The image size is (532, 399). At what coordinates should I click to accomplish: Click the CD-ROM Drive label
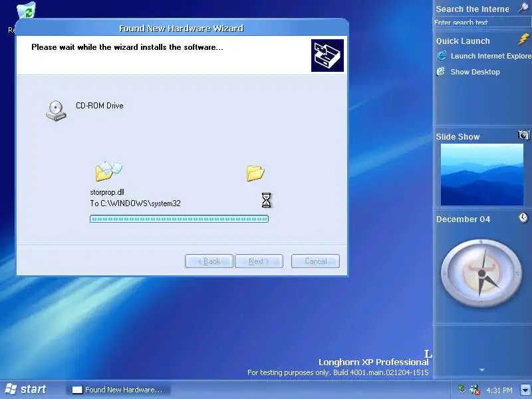pos(99,106)
